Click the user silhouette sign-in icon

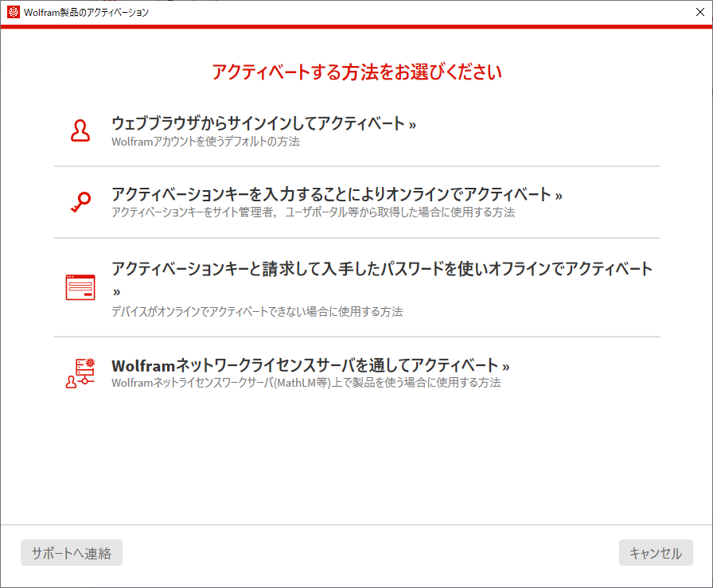(x=80, y=131)
